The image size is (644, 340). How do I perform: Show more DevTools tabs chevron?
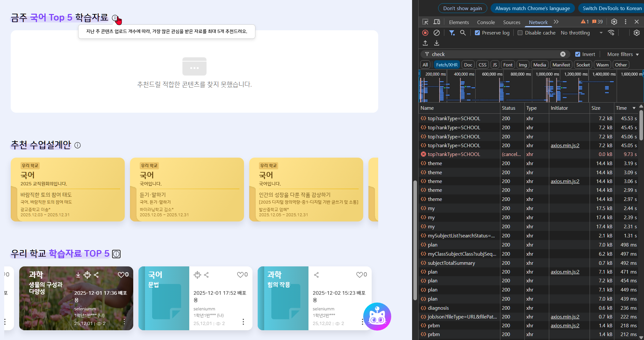[556, 22]
